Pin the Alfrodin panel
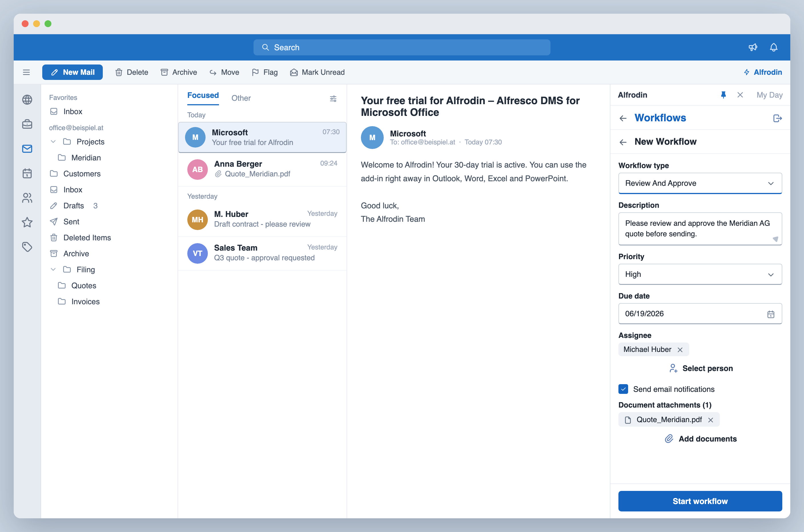Image resolution: width=804 pixels, height=532 pixels. [x=723, y=95]
